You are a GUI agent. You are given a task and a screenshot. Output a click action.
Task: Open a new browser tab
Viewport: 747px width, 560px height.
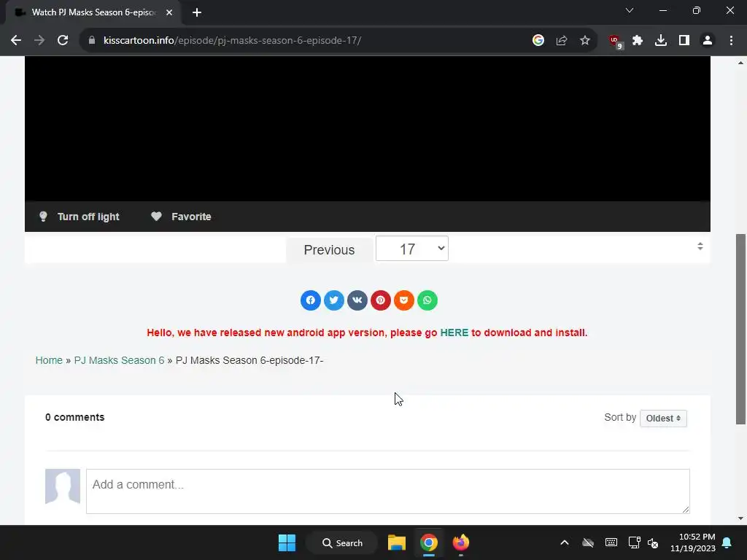coord(197,12)
